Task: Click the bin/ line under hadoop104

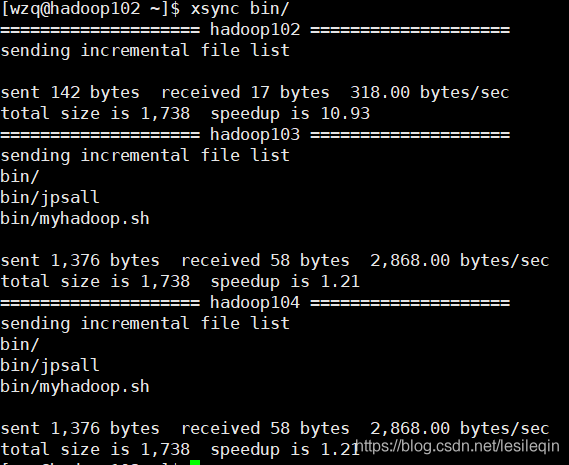Action: 20,345
